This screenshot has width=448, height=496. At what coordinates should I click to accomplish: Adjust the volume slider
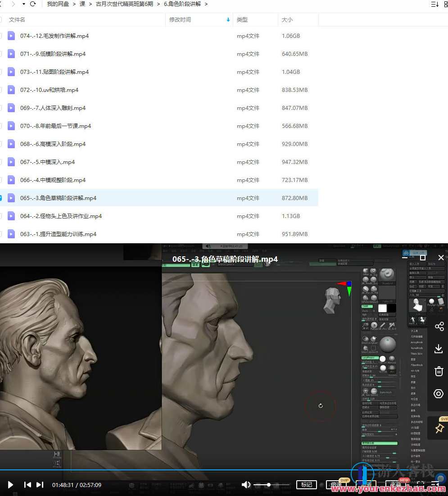[x=269, y=485]
